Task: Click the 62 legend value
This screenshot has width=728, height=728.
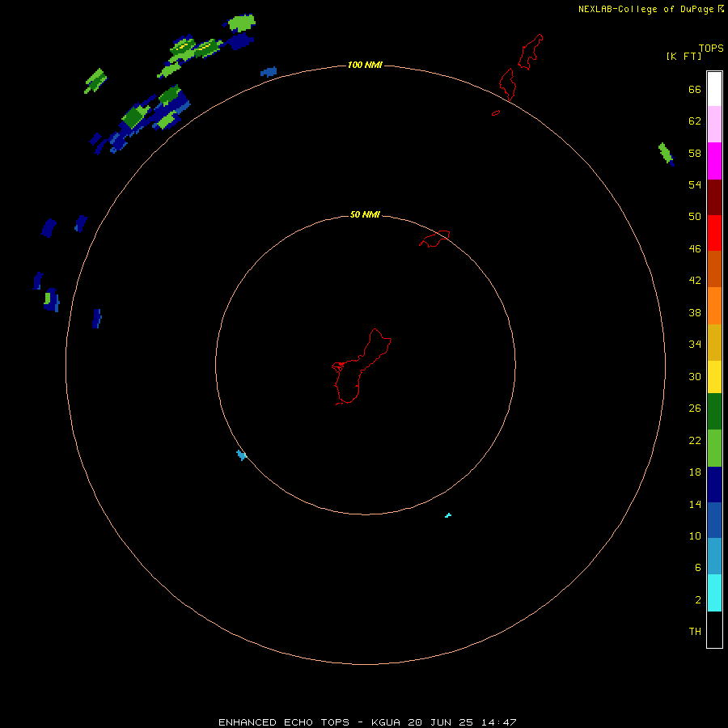Action: point(695,121)
